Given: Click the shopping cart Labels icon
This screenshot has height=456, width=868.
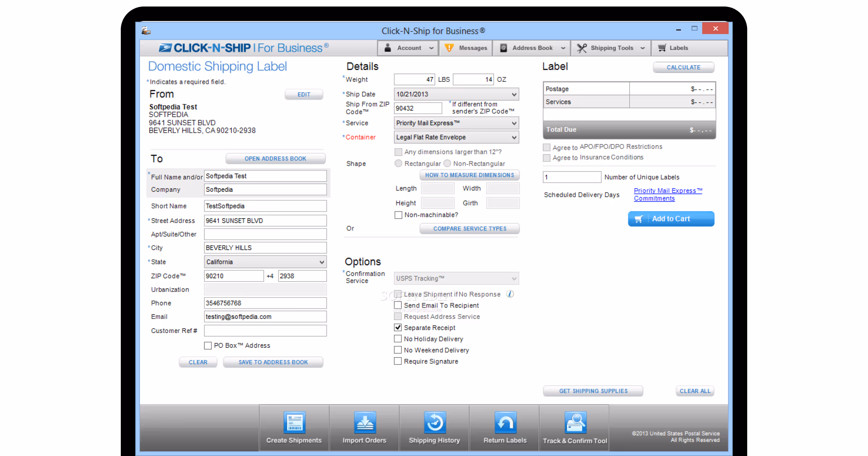Looking at the screenshot, I should click(x=662, y=48).
